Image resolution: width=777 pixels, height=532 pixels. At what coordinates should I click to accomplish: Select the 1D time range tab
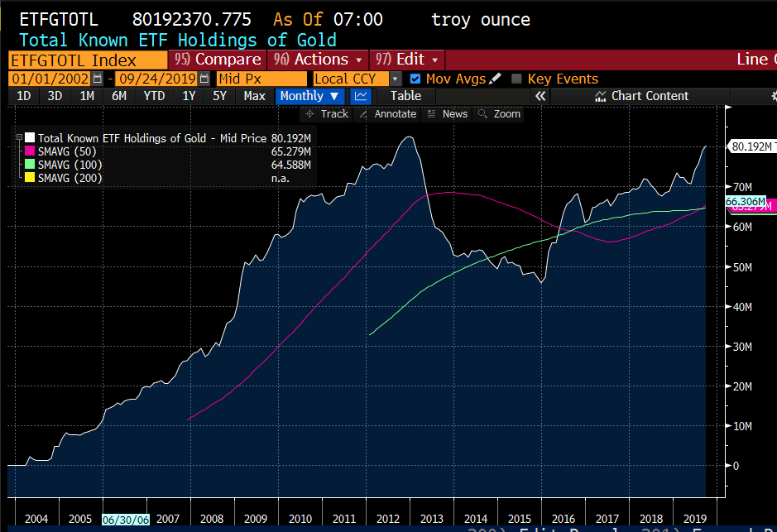pos(24,96)
